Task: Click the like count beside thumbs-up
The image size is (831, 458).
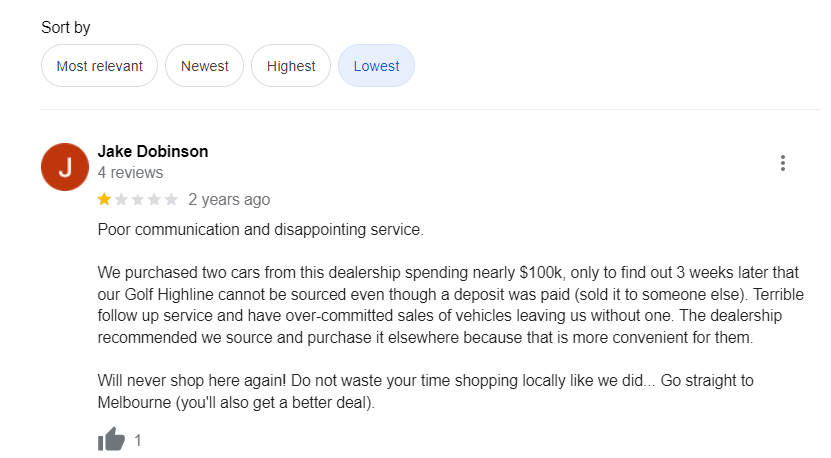Action: click(x=138, y=440)
